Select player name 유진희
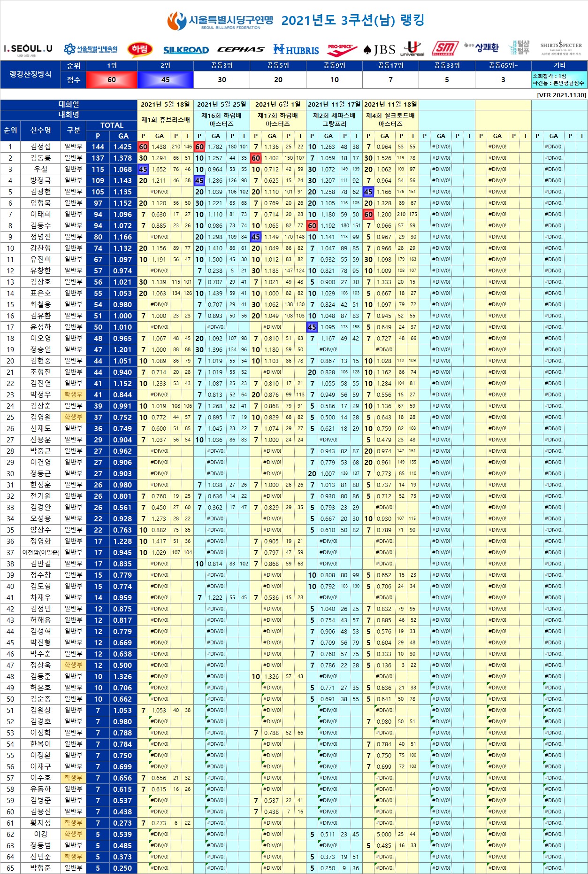This screenshot has height=874, width=588. pyautogui.click(x=41, y=259)
